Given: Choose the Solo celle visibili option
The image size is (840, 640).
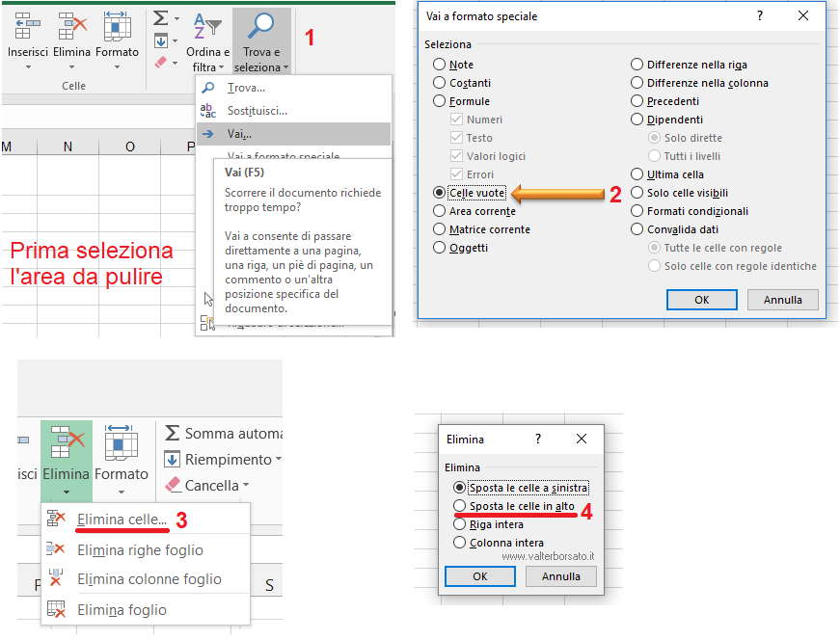Looking at the screenshot, I should coord(637,193).
